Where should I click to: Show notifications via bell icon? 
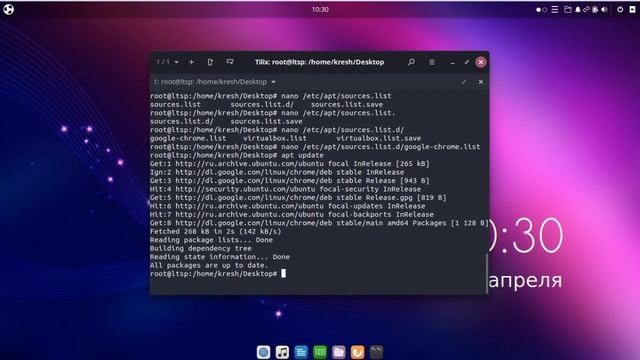tap(578, 9)
